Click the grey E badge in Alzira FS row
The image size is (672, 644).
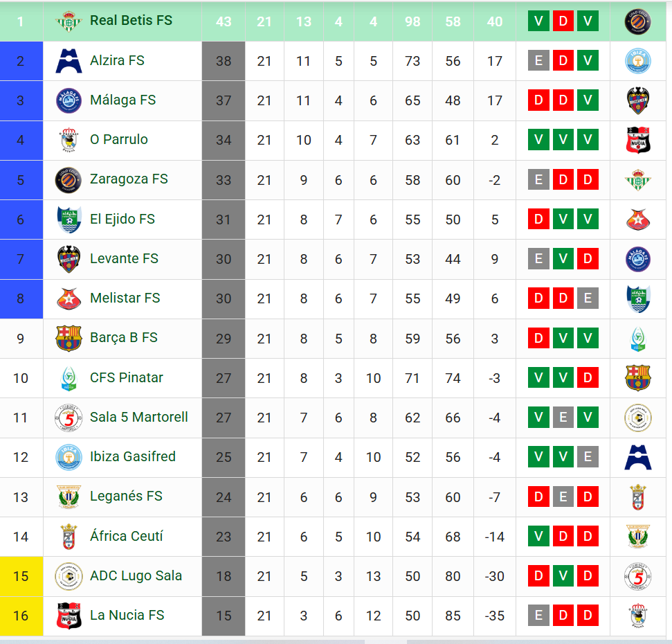pyautogui.click(x=538, y=60)
